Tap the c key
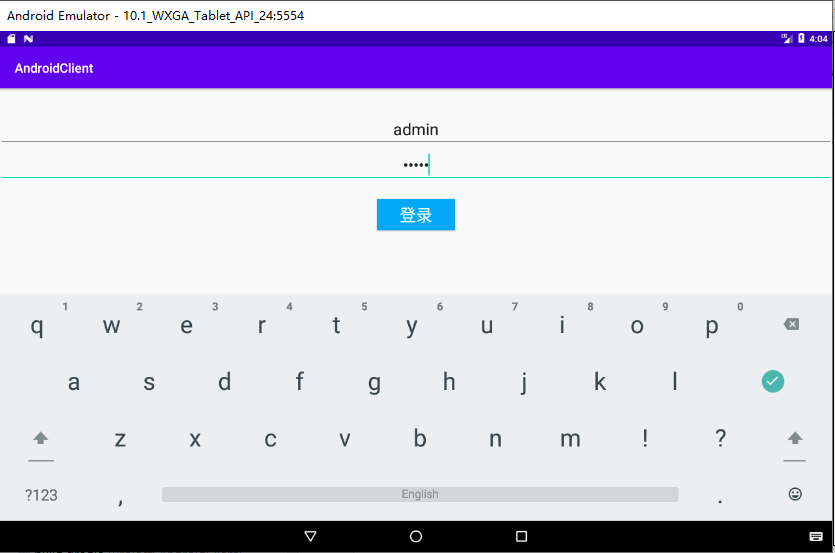The height and width of the screenshot is (553, 835). (x=270, y=439)
